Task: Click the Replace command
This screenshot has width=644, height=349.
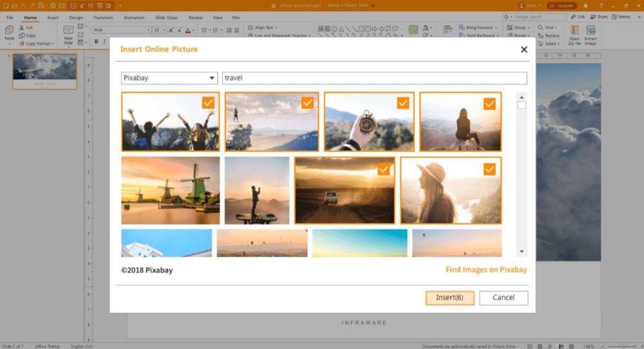Action: [x=549, y=35]
